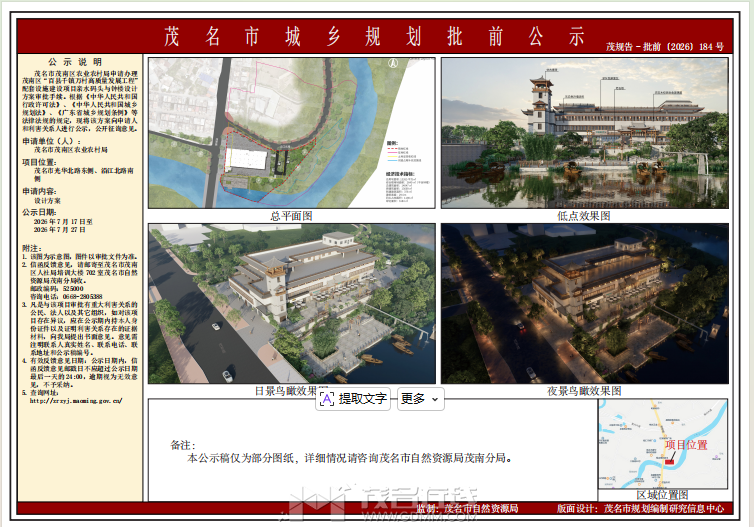The width and height of the screenshot is (754, 527).
Task: Click the 咨询电话 0668-2805388 line
Action: pyautogui.click(x=66, y=297)
